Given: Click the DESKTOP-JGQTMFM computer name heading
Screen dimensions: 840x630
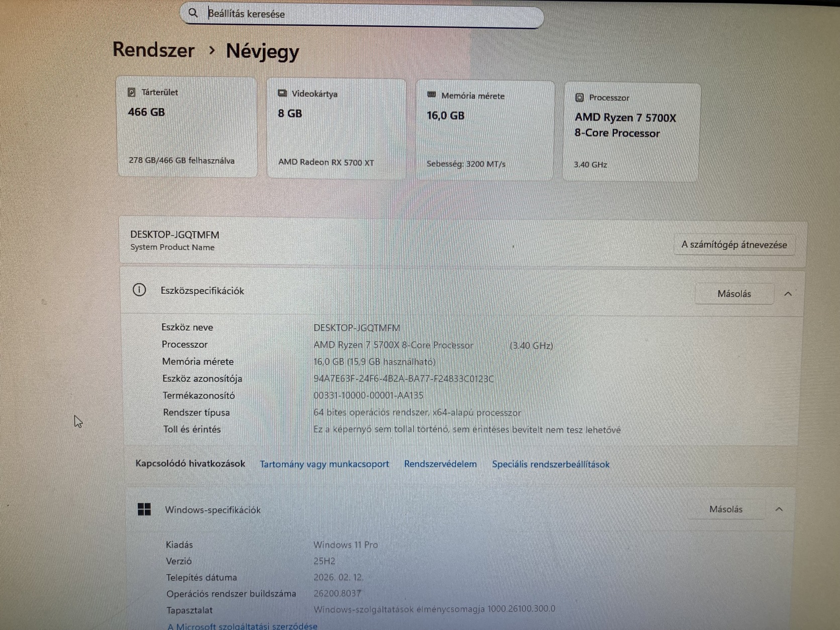Looking at the screenshot, I should [174, 235].
